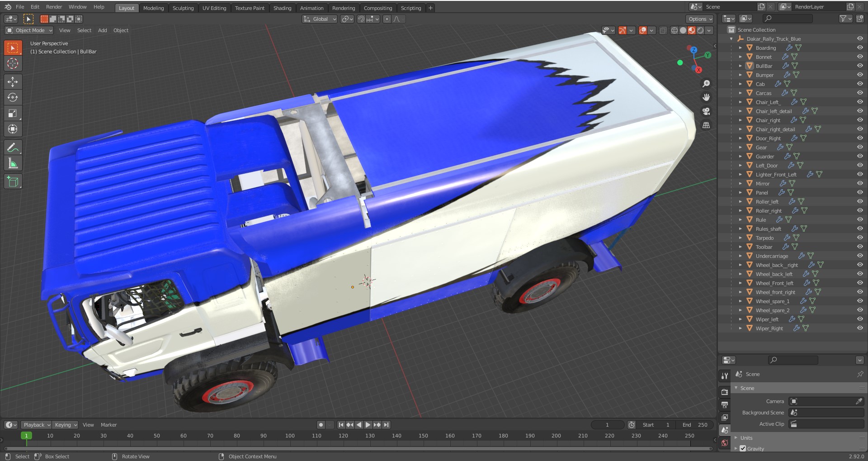
Task: Click the Start frame field
Action: click(656, 425)
